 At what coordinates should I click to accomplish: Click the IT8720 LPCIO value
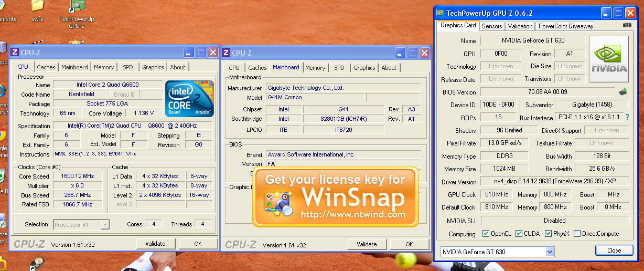pos(344,129)
